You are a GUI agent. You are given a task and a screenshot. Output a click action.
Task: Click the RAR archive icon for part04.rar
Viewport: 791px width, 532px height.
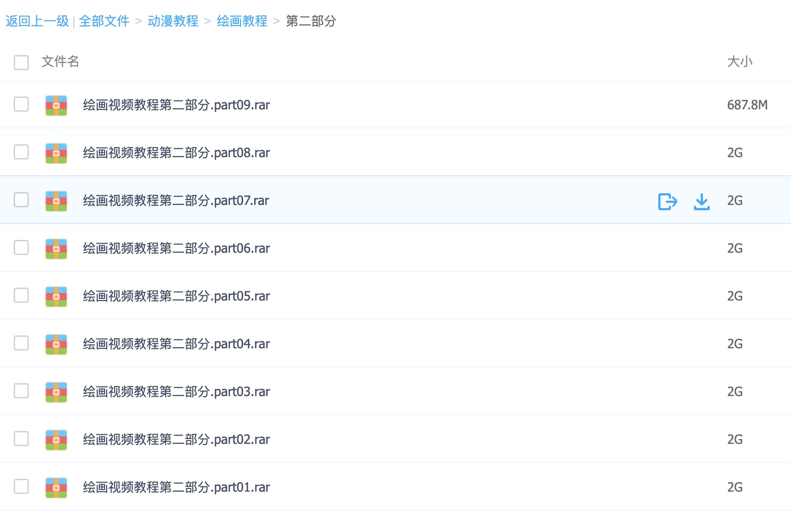tap(56, 344)
